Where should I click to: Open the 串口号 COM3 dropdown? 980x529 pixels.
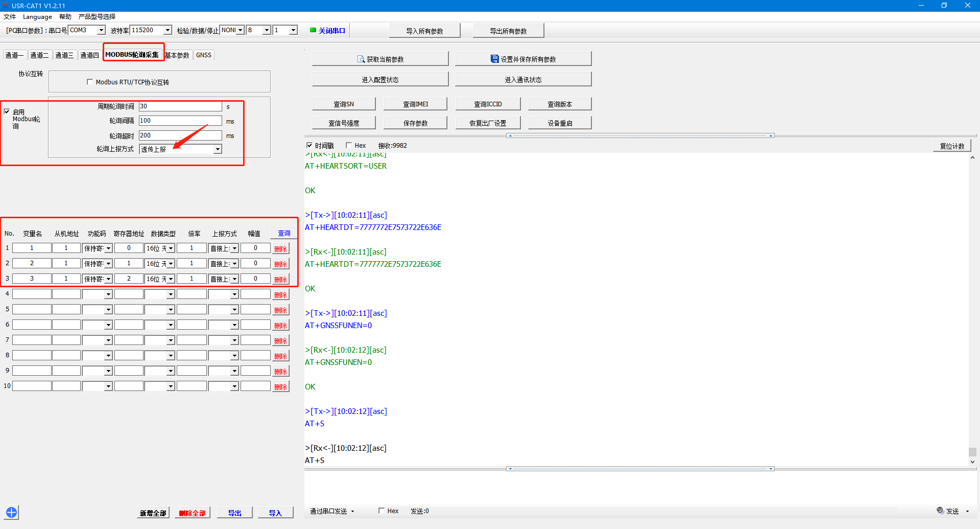101,30
